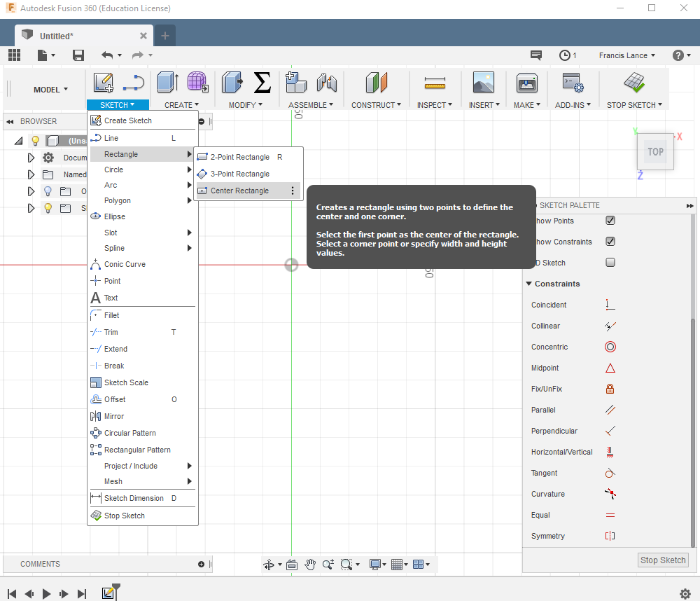
Task: Open the job status clock icon
Action: point(565,55)
